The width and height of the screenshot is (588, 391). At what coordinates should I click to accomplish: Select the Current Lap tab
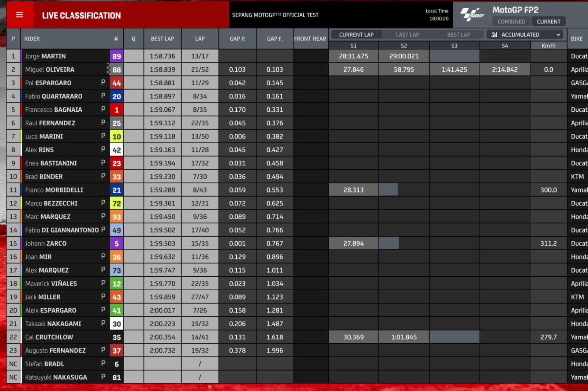click(x=356, y=35)
